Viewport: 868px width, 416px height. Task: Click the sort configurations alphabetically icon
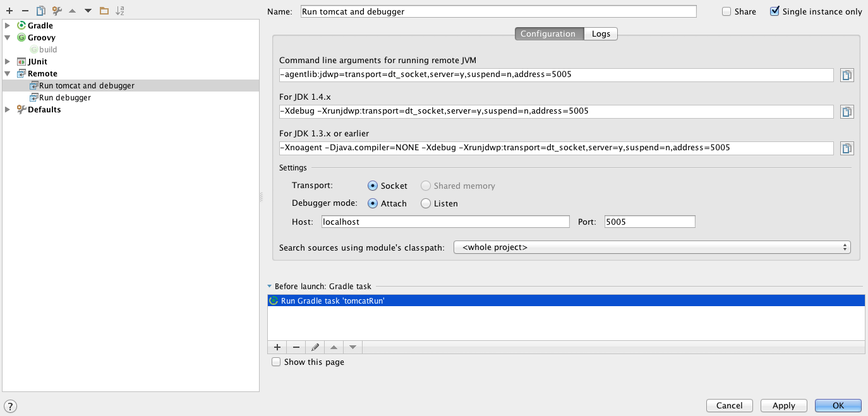coord(120,11)
